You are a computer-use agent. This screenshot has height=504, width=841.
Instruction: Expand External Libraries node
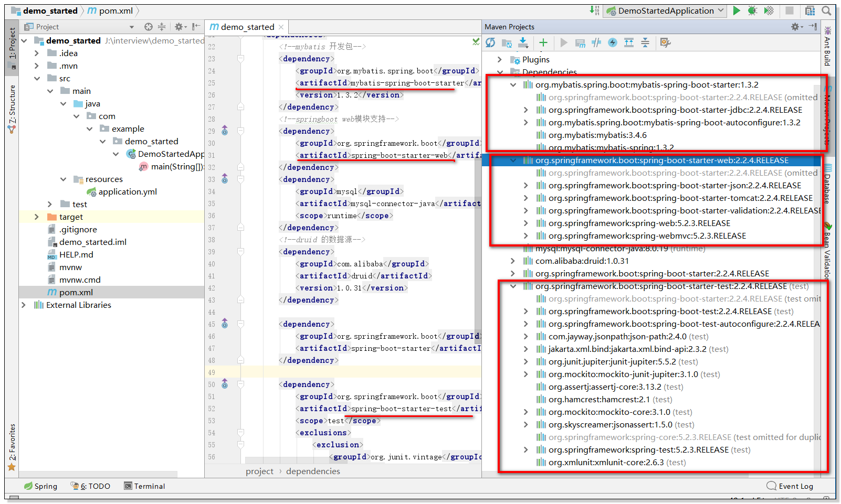(23, 305)
